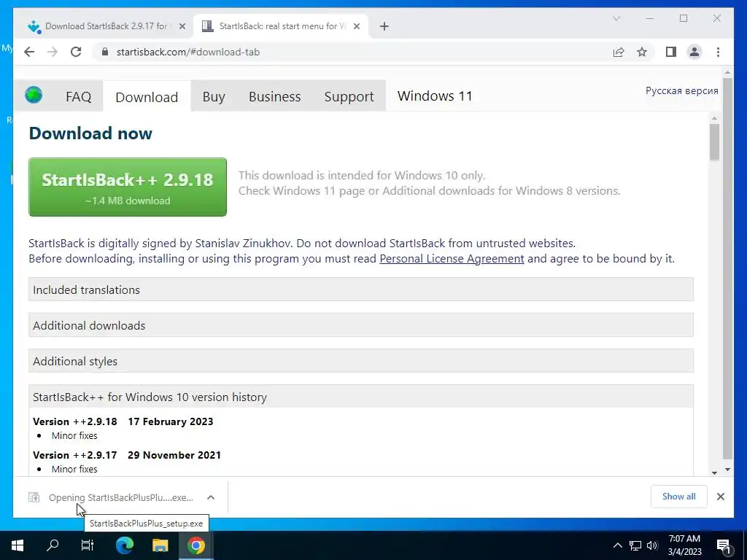Screen dimensions: 747x560
Task: Close the Download StartIsBack 2.9.17 tab
Action: click(182, 27)
